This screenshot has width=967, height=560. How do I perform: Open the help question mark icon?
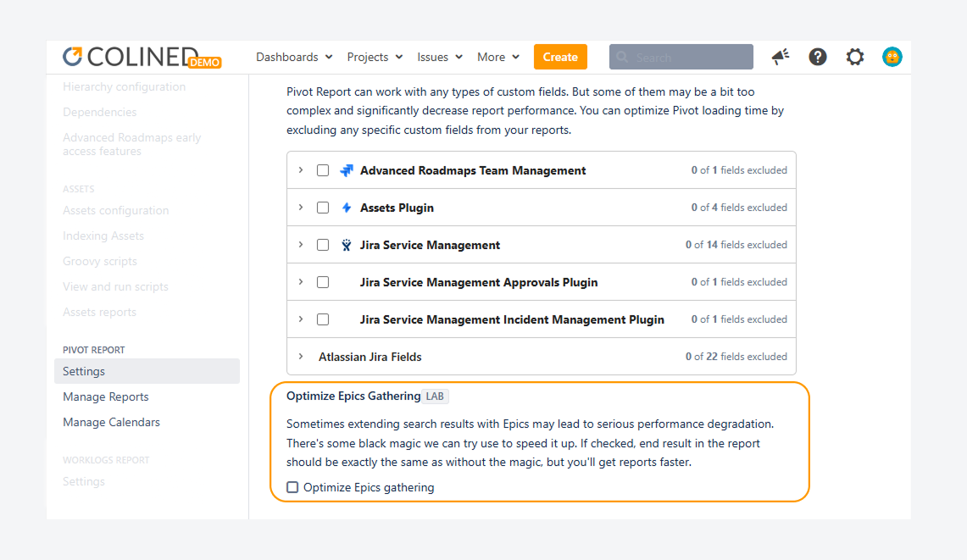click(818, 57)
